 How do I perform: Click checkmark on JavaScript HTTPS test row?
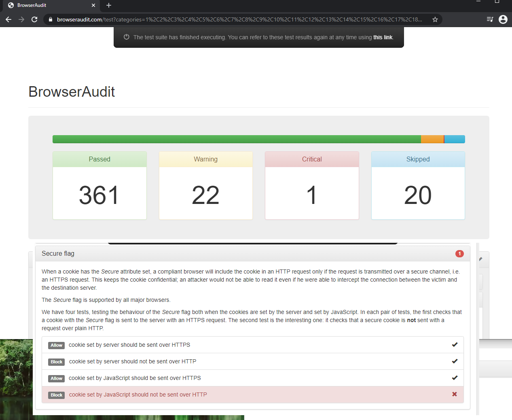tap(455, 378)
